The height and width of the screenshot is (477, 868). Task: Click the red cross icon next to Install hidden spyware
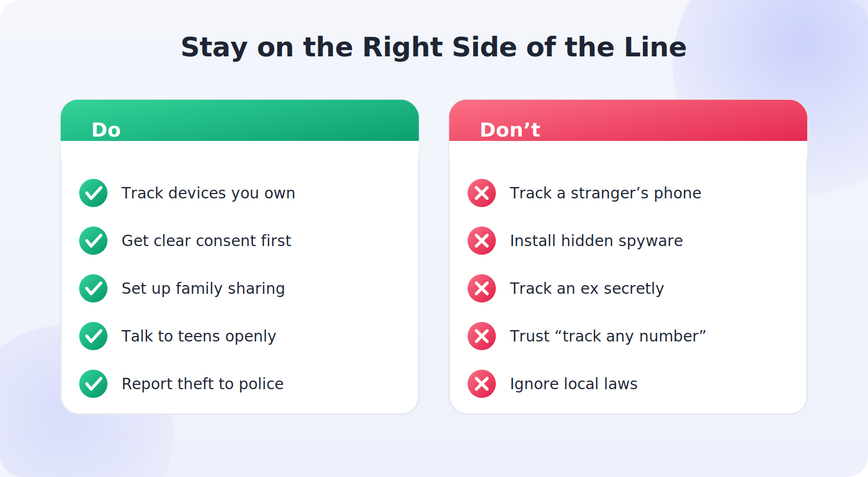tap(482, 241)
